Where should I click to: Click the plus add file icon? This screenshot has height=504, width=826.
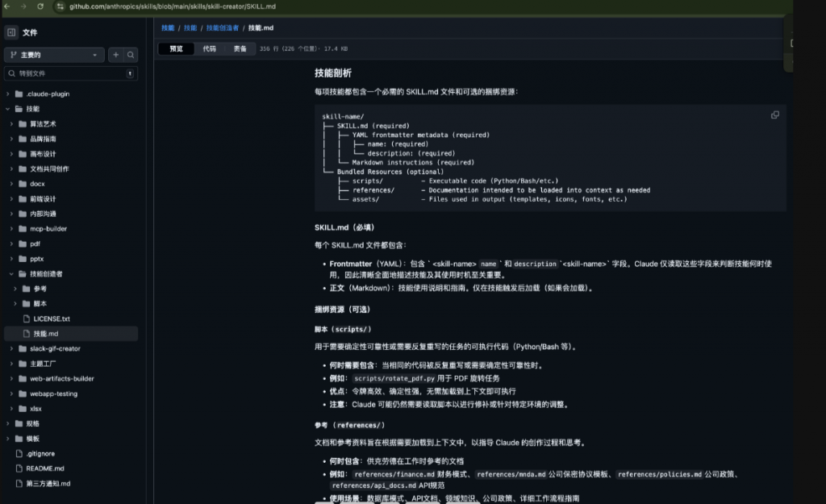115,55
